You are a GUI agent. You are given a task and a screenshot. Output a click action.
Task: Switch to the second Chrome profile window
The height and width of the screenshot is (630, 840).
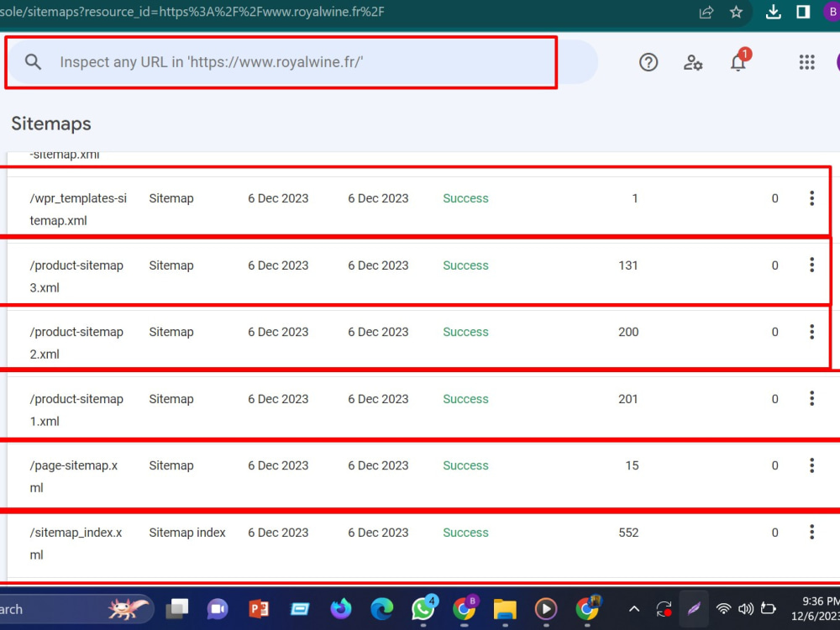pos(588,608)
